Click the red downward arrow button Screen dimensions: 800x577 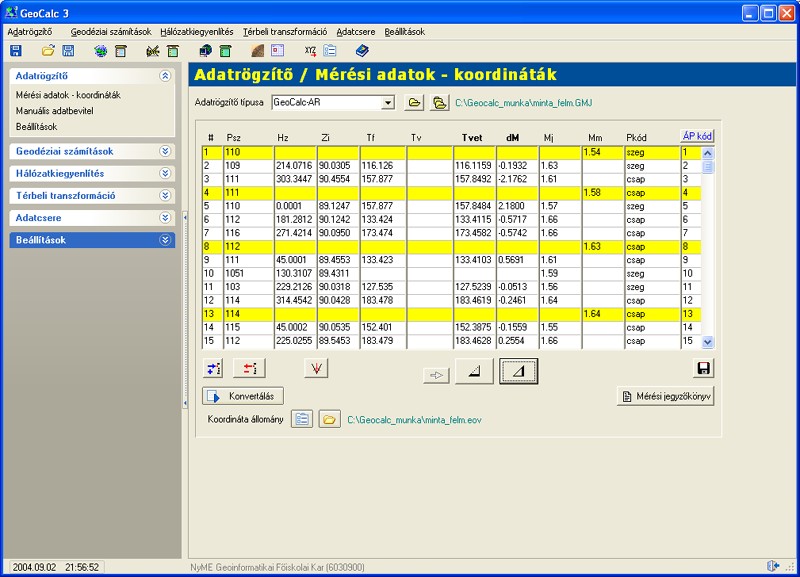click(316, 368)
